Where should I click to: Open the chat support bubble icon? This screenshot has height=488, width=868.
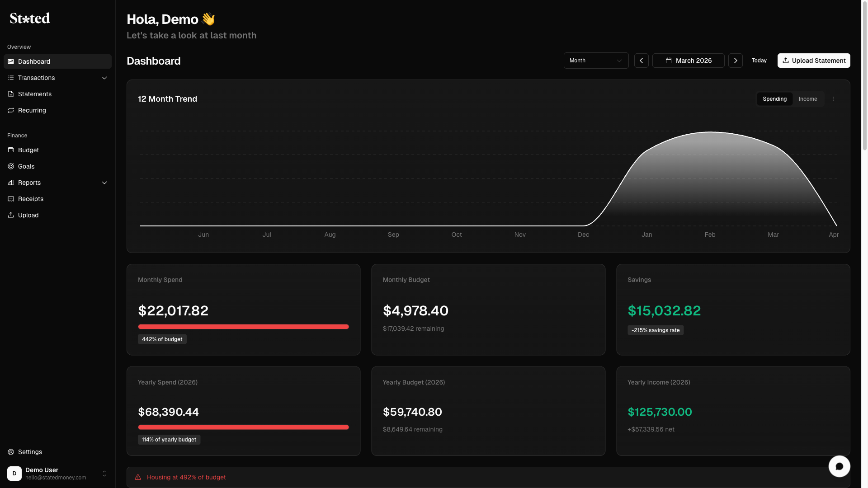[839, 466]
